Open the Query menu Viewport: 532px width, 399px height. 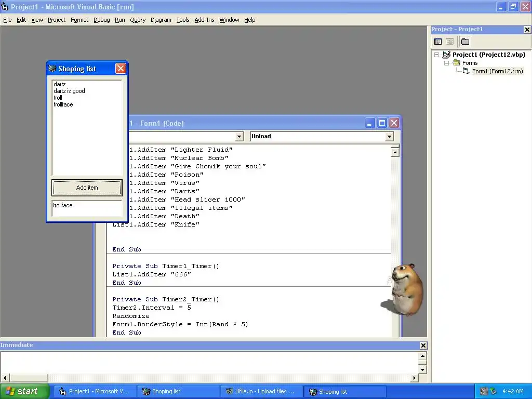[x=138, y=20]
